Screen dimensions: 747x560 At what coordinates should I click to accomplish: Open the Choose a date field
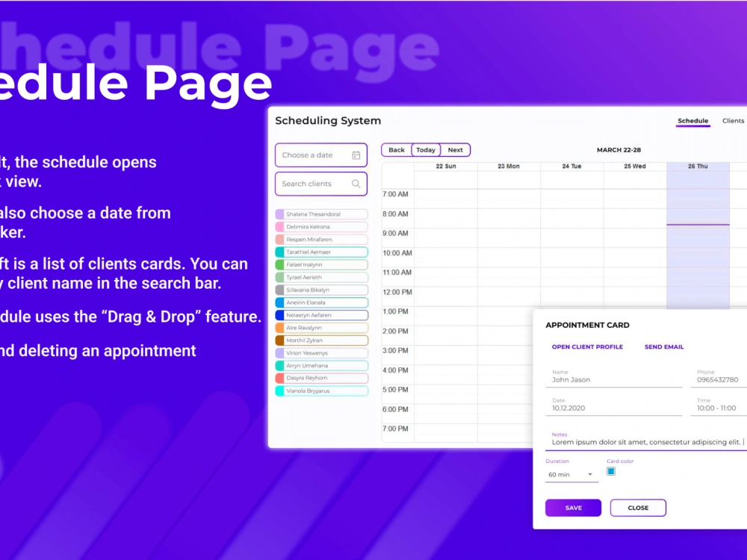(321, 155)
